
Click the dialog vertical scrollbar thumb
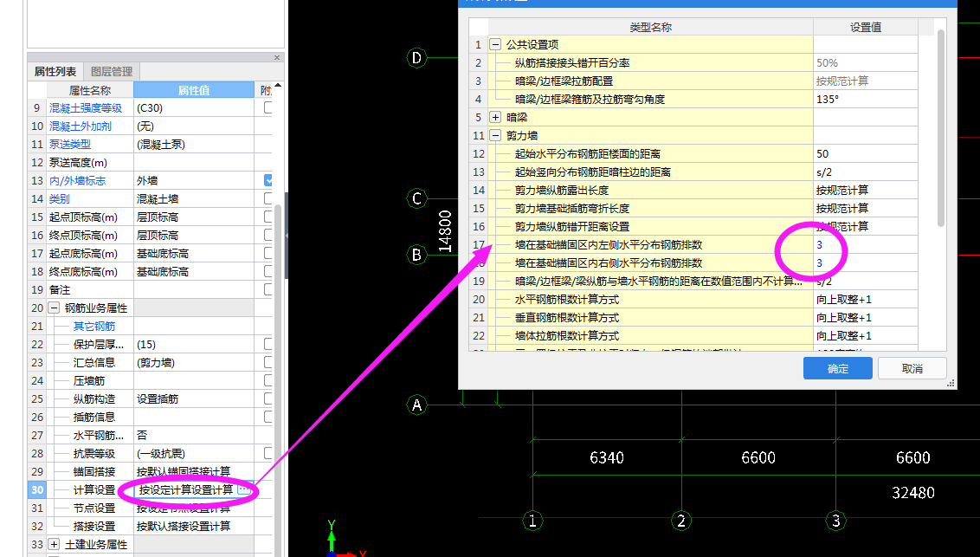[x=941, y=128]
